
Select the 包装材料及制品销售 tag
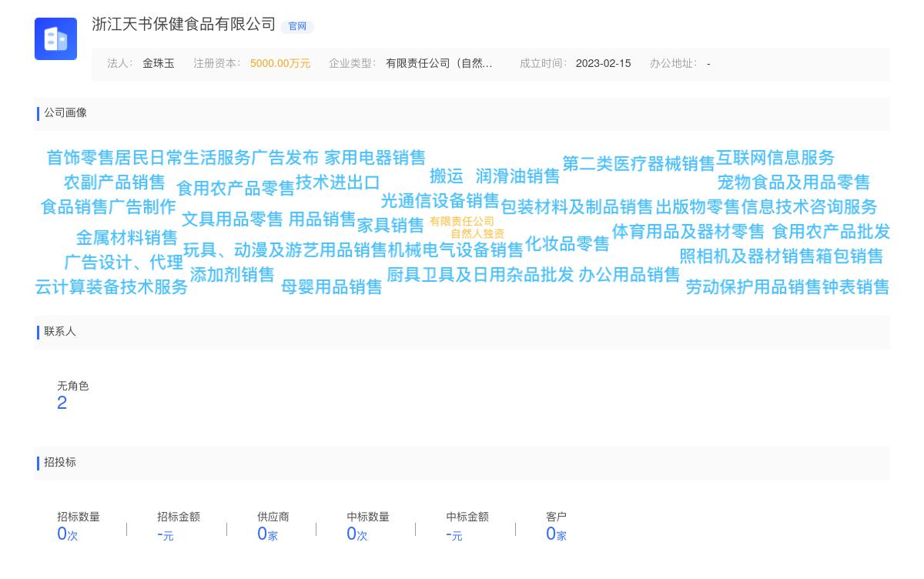click(x=577, y=207)
